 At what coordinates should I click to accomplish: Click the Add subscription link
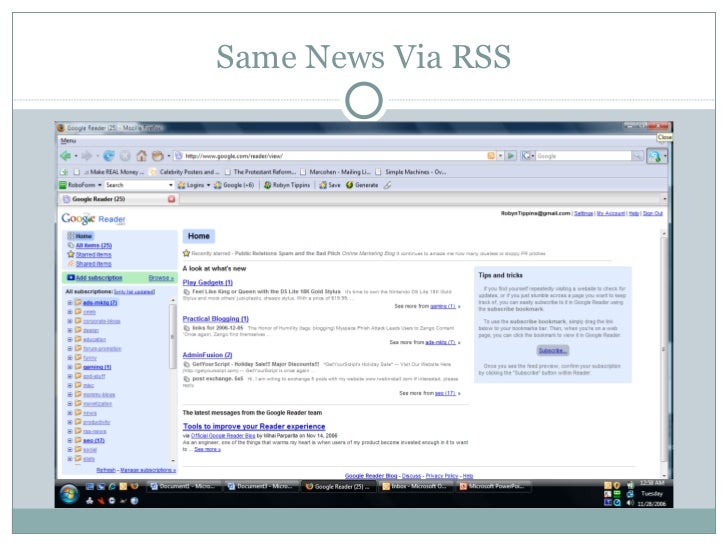(99, 278)
